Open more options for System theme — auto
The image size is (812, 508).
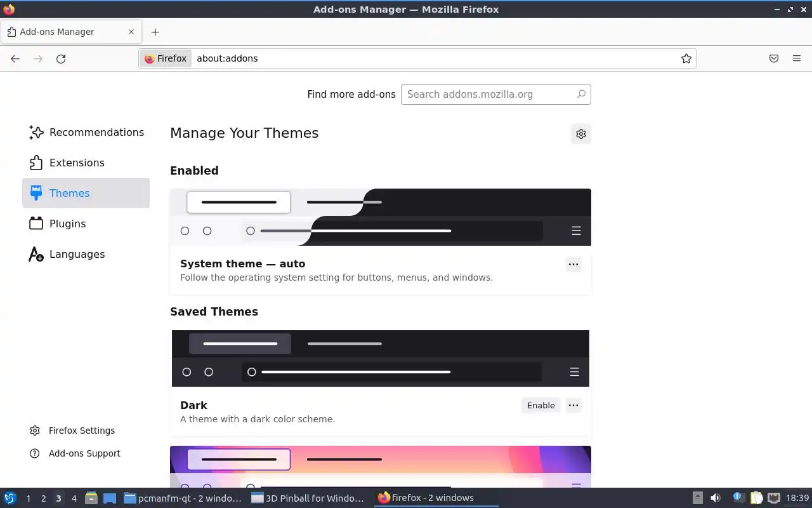pyautogui.click(x=573, y=264)
